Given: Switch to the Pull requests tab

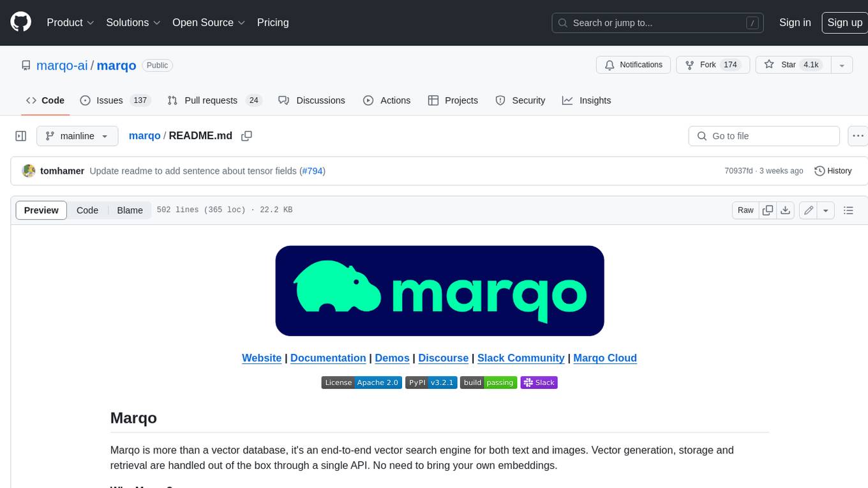Looking at the screenshot, I should click(214, 100).
